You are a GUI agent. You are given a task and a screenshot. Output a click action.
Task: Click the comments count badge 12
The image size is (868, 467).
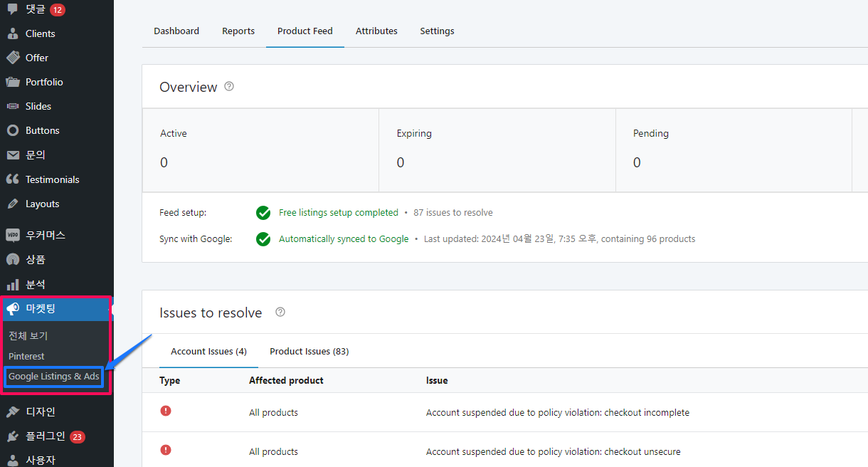coord(58,9)
